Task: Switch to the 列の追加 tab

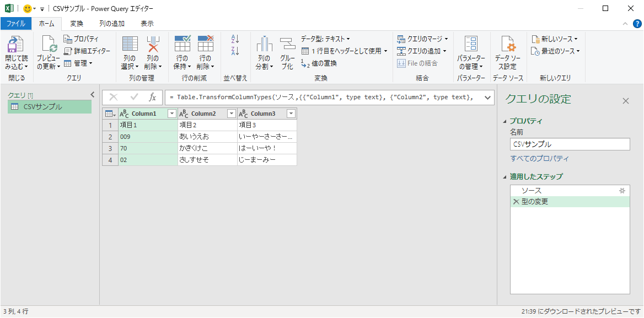Action: pos(112,23)
